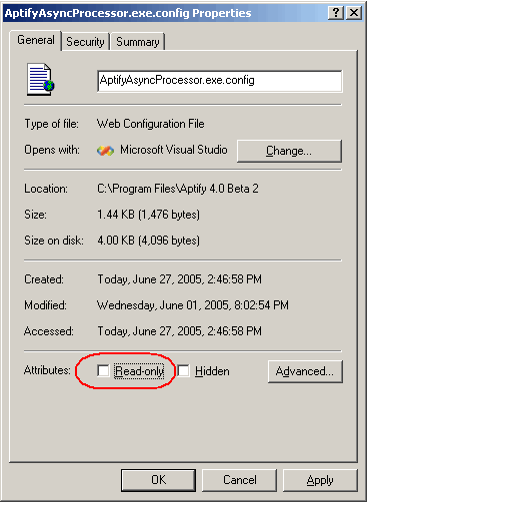This screenshot has width=528, height=516.
Task: Confirm with the OK button
Action: pos(158,480)
